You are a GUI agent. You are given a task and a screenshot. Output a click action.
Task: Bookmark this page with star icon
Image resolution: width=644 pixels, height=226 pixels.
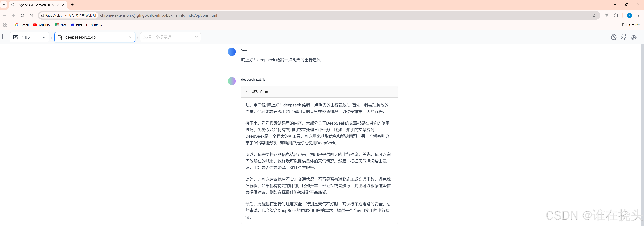tap(594, 15)
